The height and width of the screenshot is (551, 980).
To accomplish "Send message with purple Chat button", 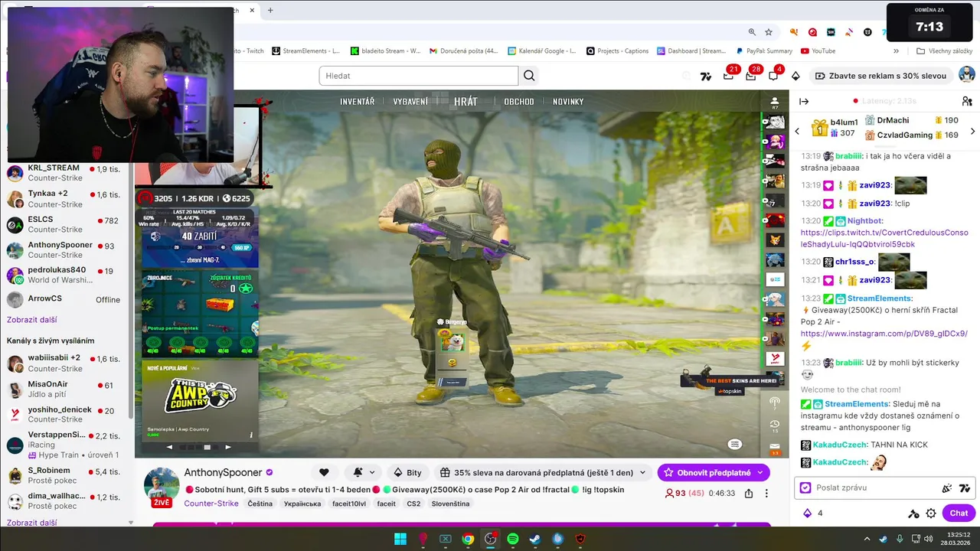I will click(x=959, y=514).
